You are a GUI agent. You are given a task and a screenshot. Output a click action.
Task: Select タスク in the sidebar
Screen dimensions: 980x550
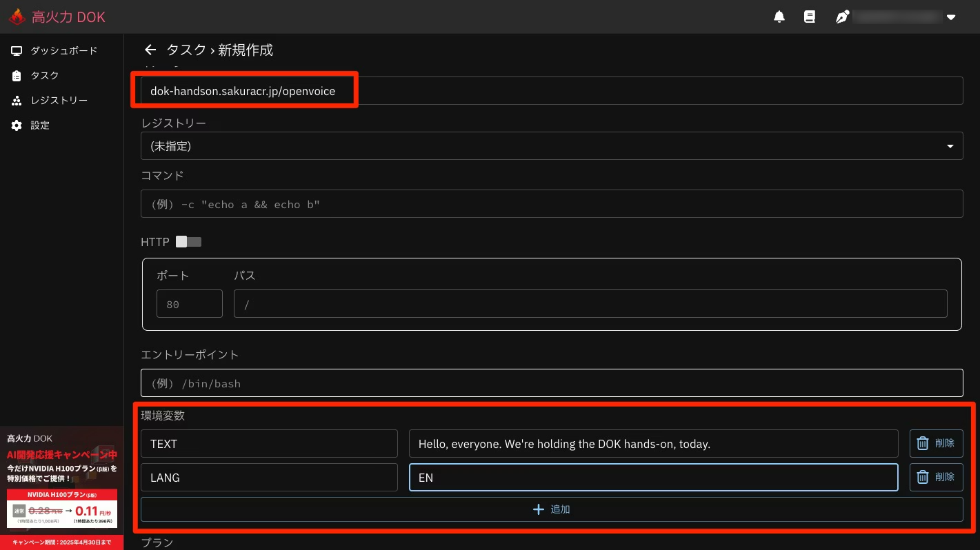point(44,76)
